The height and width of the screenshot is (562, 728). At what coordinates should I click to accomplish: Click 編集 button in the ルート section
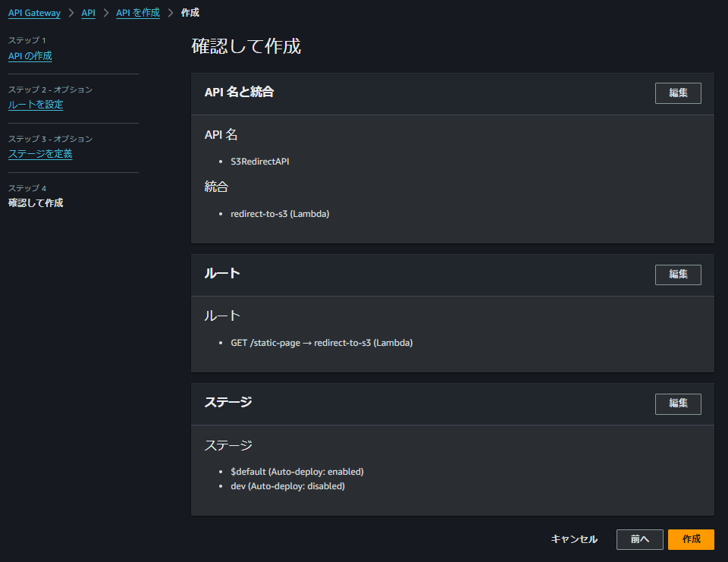pos(677,275)
